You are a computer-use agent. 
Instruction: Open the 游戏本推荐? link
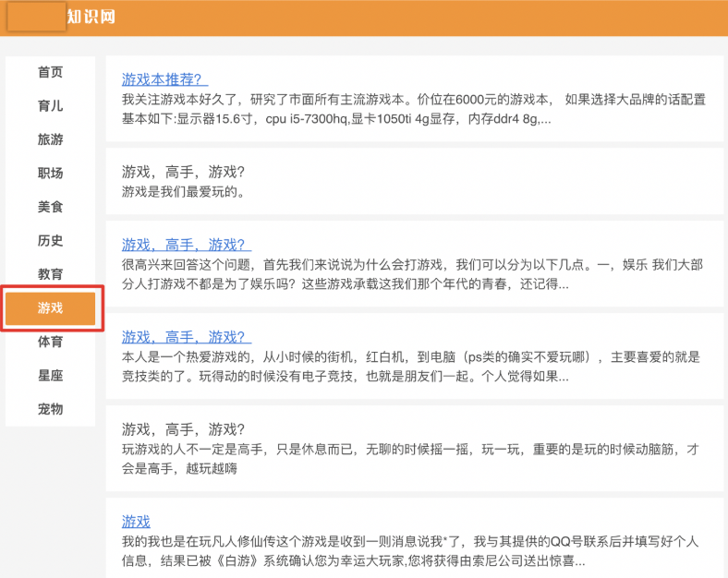164,79
